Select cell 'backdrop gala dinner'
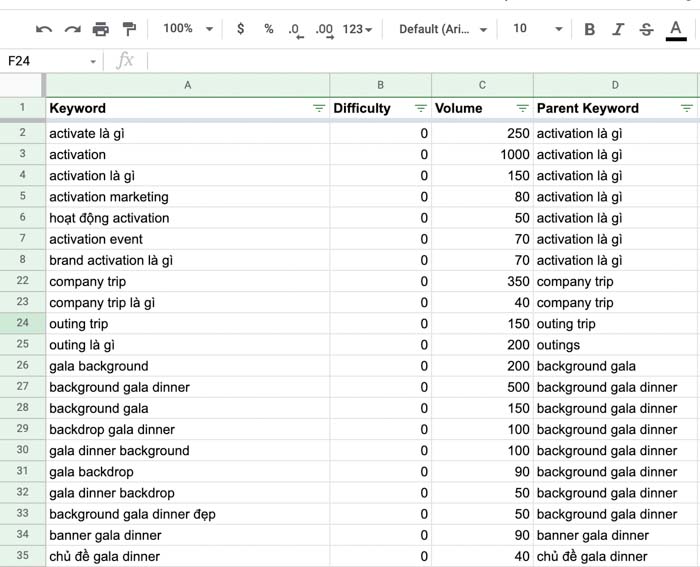 click(188, 429)
